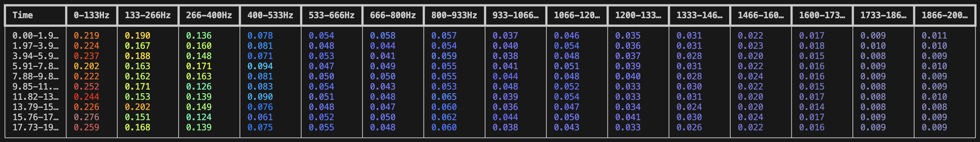Screen dimensions: 980x142
Task: Click value 0.252 in the 0-133Hz column
Action: pyautogui.click(x=86, y=87)
